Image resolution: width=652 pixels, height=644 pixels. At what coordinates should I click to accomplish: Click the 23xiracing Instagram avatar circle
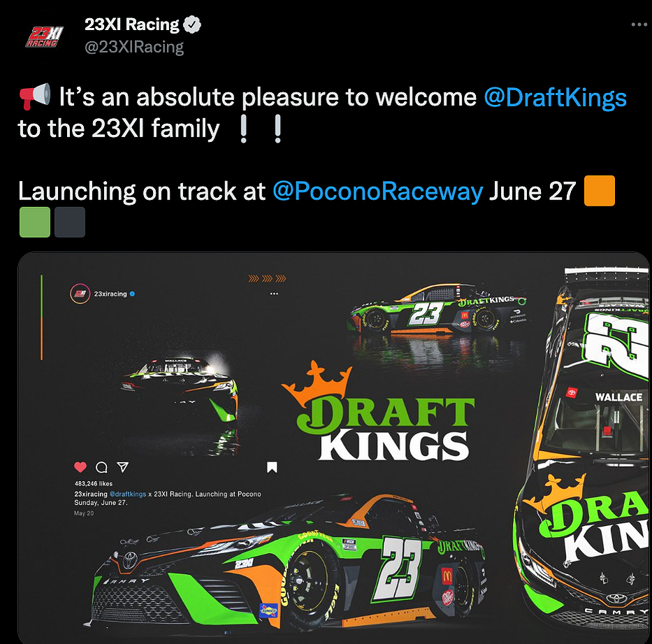tap(80, 294)
